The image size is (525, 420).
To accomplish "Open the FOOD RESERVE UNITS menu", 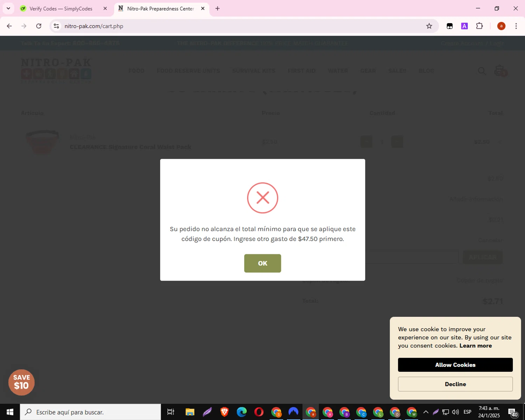I will (x=188, y=71).
